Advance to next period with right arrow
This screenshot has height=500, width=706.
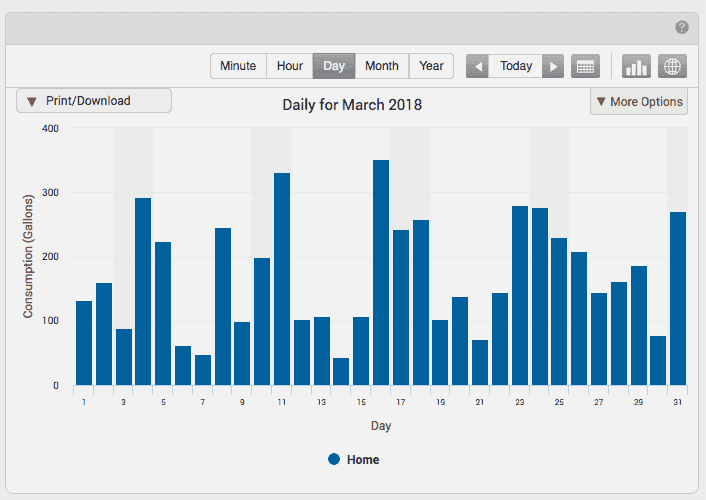553,67
